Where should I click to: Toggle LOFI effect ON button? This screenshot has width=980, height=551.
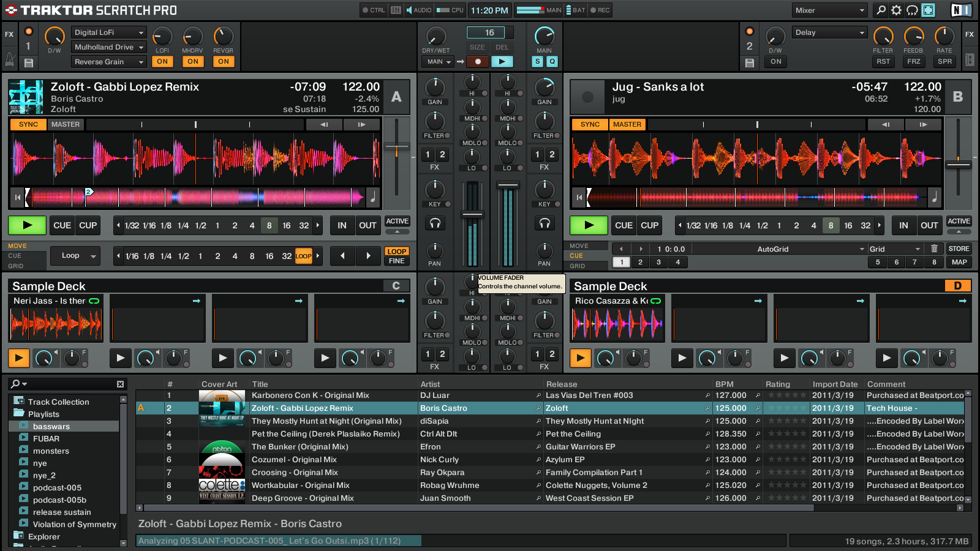[x=162, y=61]
